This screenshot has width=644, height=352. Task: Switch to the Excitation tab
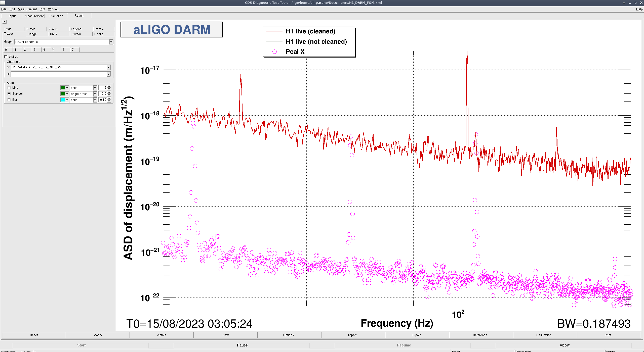(56, 16)
